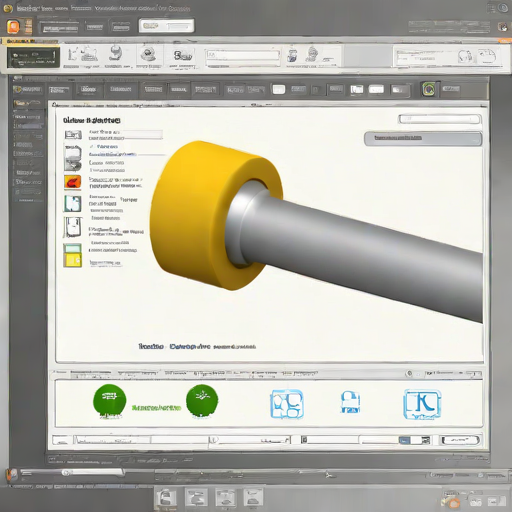
Task: Open the large blue K icon
Action: pos(422,404)
